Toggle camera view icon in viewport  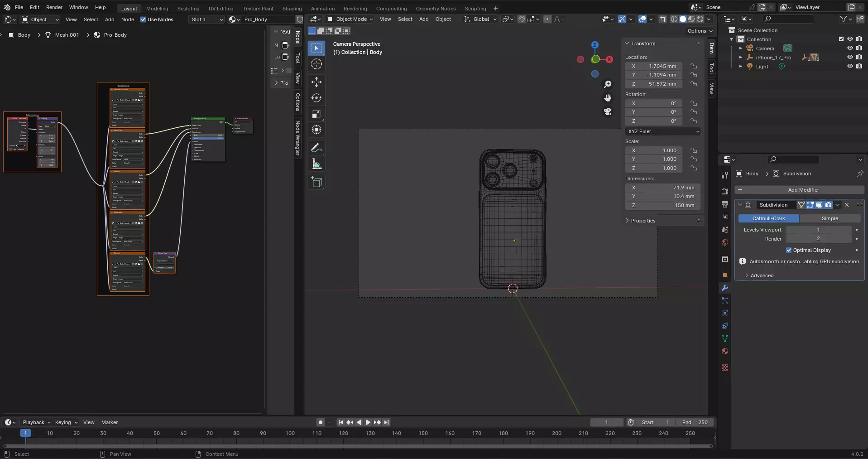608,111
